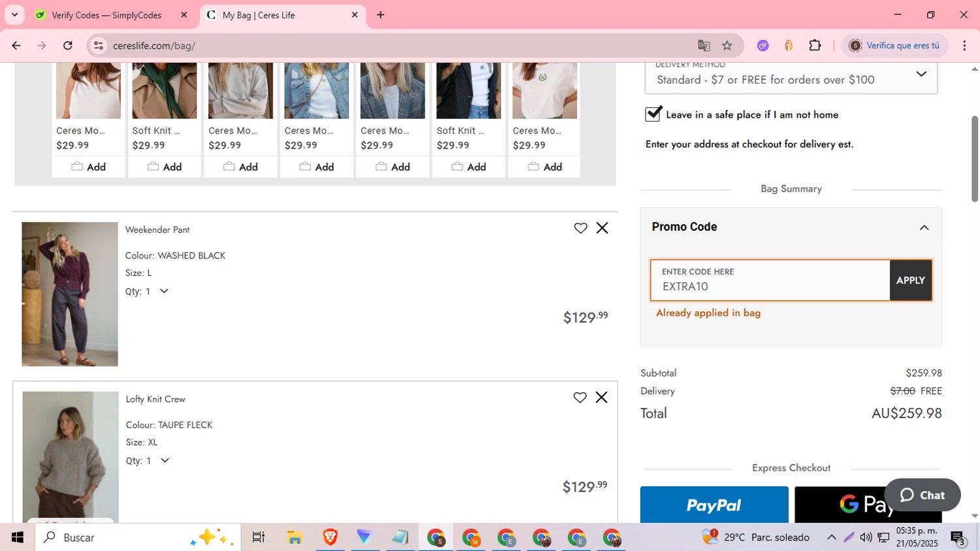Open a new browser tab
Viewport: 980px width, 551px height.
tap(380, 15)
